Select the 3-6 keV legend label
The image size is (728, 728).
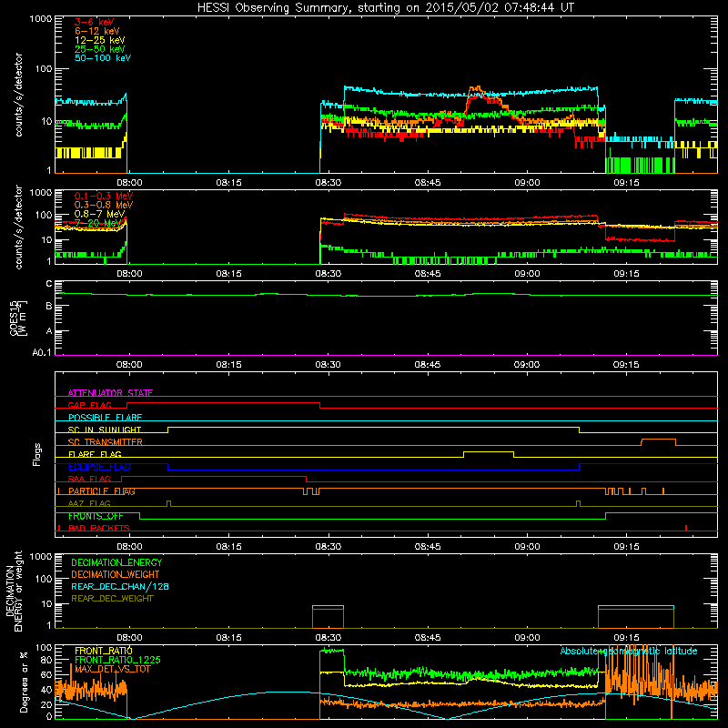[x=95, y=22]
